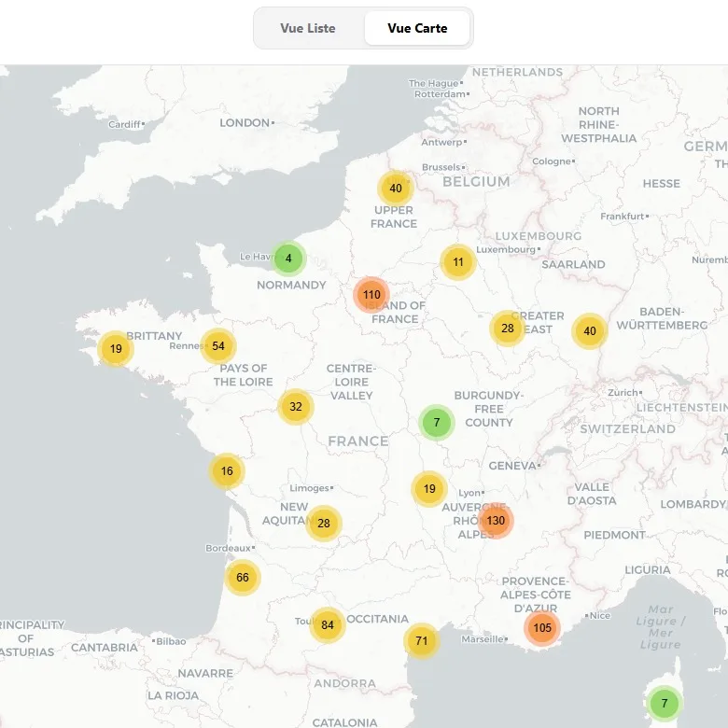Click the ANDORRA map label
Screen dimensions: 728x728
pyautogui.click(x=345, y=683)
